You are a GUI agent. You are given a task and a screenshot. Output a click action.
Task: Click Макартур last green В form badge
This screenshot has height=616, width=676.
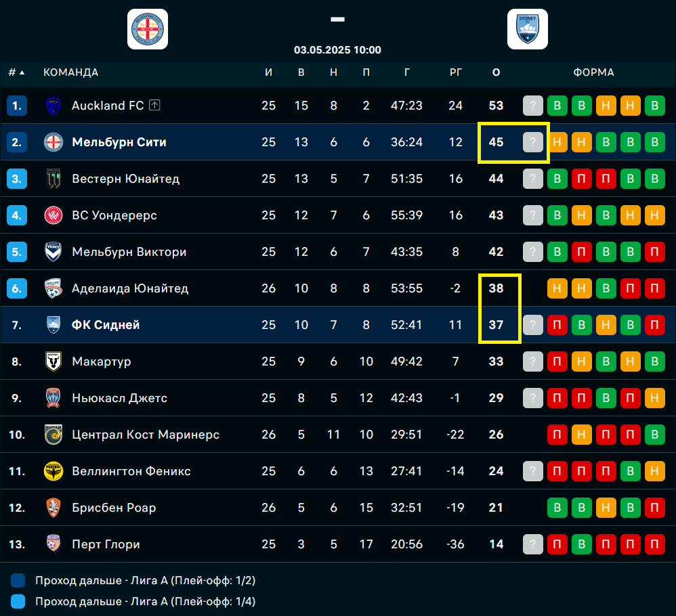point(654,361)
